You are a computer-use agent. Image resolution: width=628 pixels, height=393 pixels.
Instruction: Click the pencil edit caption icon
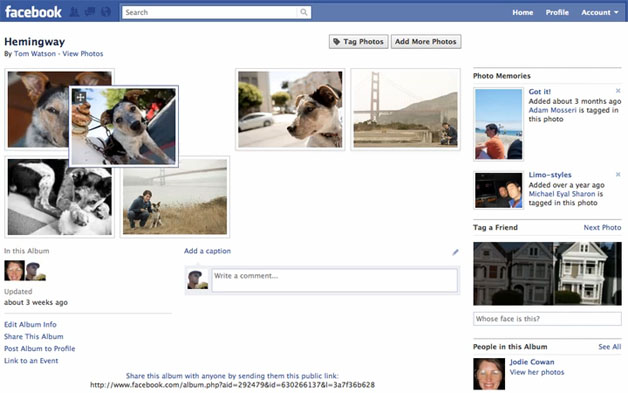[455, 252]
